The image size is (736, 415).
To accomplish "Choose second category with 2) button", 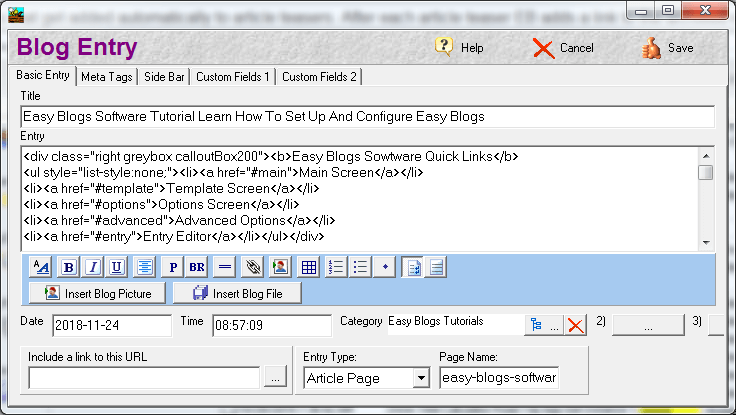I will (x=648, y=325).
